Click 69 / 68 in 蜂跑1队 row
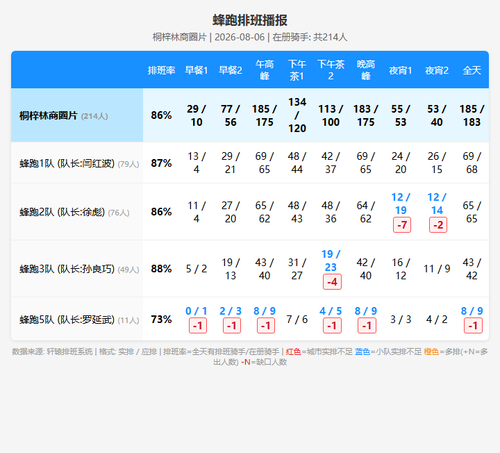The image size is (500, 453). [472, 163]
